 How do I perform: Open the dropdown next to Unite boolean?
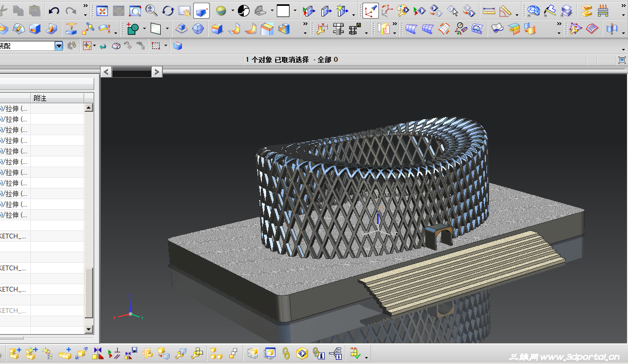point(144,29)
